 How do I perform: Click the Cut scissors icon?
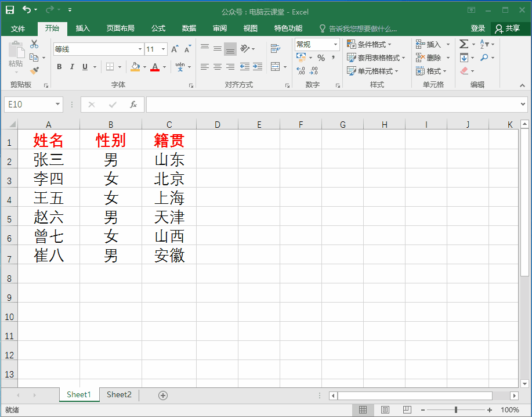tap(34, 44)
